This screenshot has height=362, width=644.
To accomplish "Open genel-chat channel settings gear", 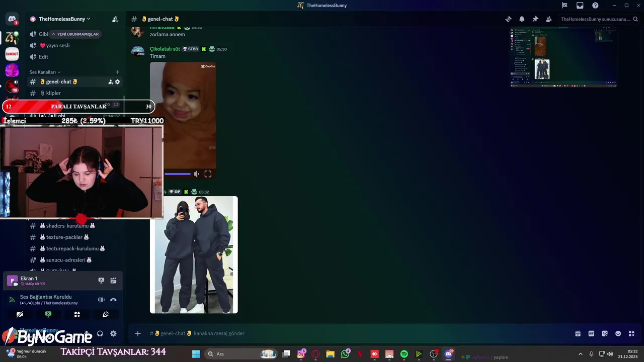I will (117, 81).
